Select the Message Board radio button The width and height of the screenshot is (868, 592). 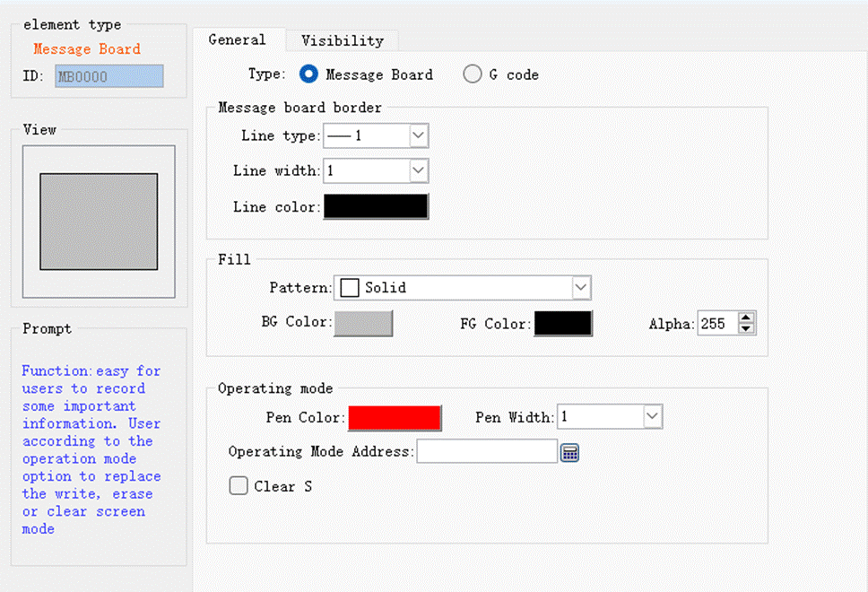click(309, 74)
